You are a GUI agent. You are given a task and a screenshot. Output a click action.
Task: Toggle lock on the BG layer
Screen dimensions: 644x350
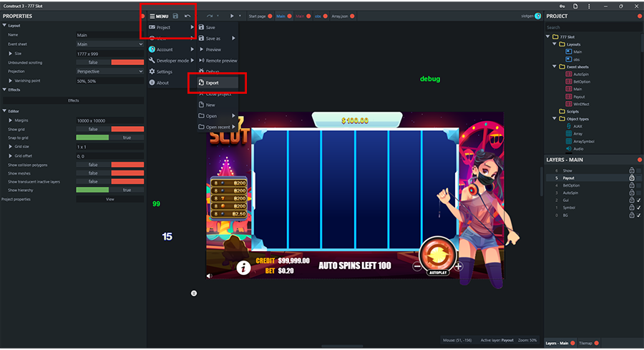(x=632, y=215)
